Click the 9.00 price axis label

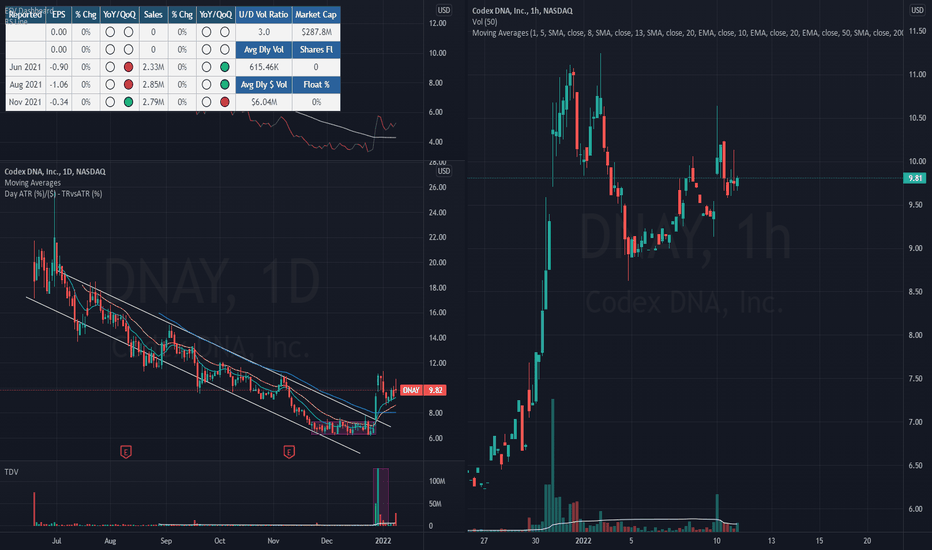coord(917,248)
